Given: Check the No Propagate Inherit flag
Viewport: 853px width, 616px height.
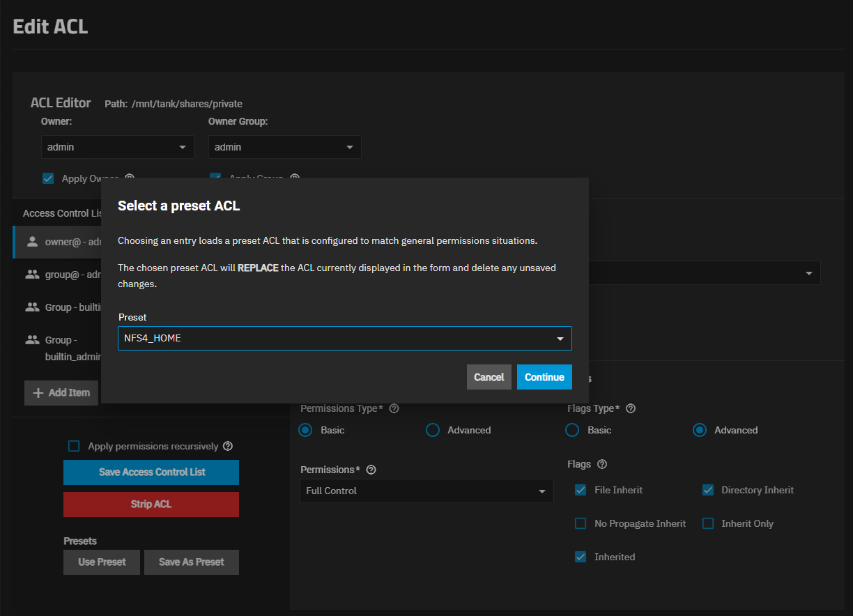Looking at the screenshot, I should (x=581, y=524).
